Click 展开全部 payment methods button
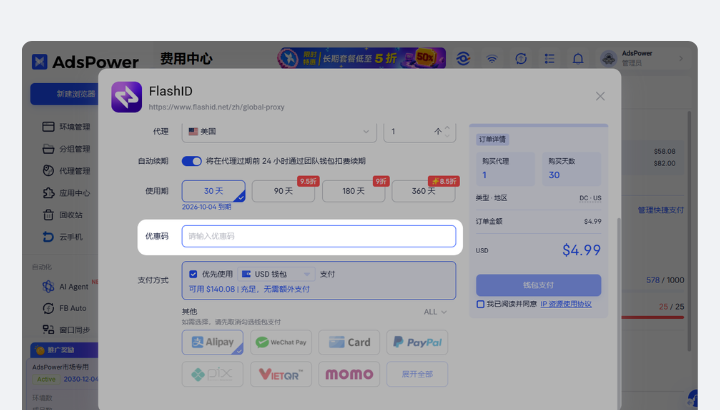 tap(417, 374)
